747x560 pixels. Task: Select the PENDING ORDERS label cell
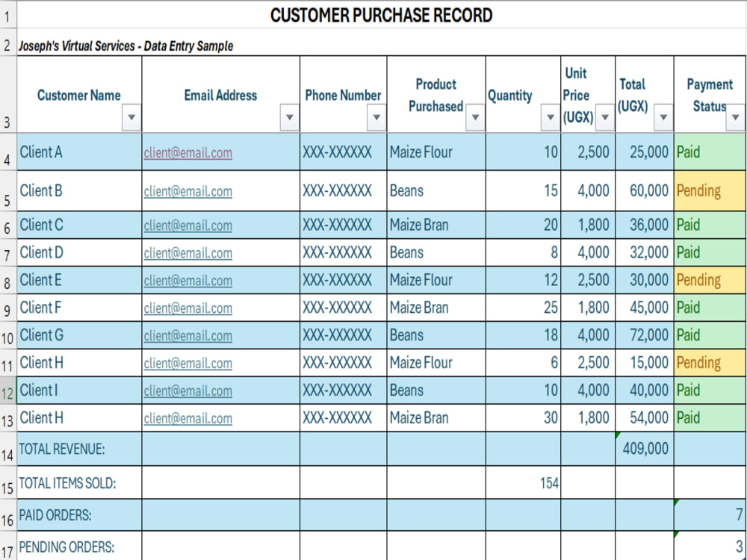(x=80, y=547)
